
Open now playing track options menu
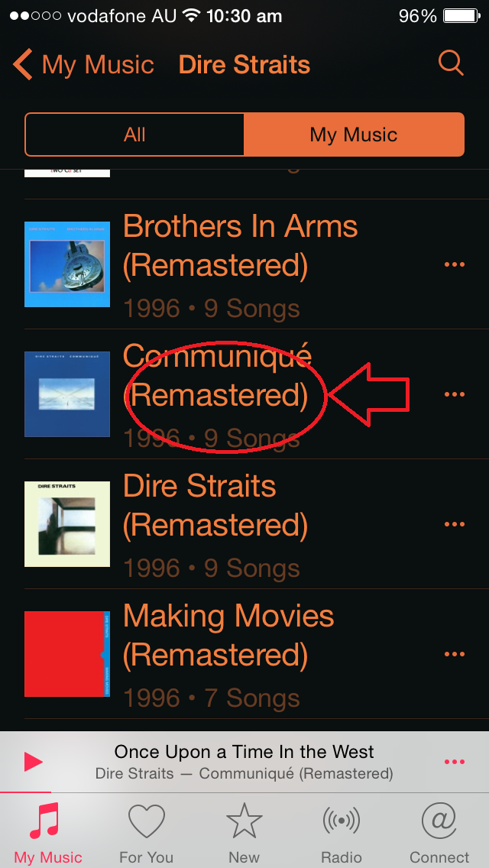click(x=454, y=763)
